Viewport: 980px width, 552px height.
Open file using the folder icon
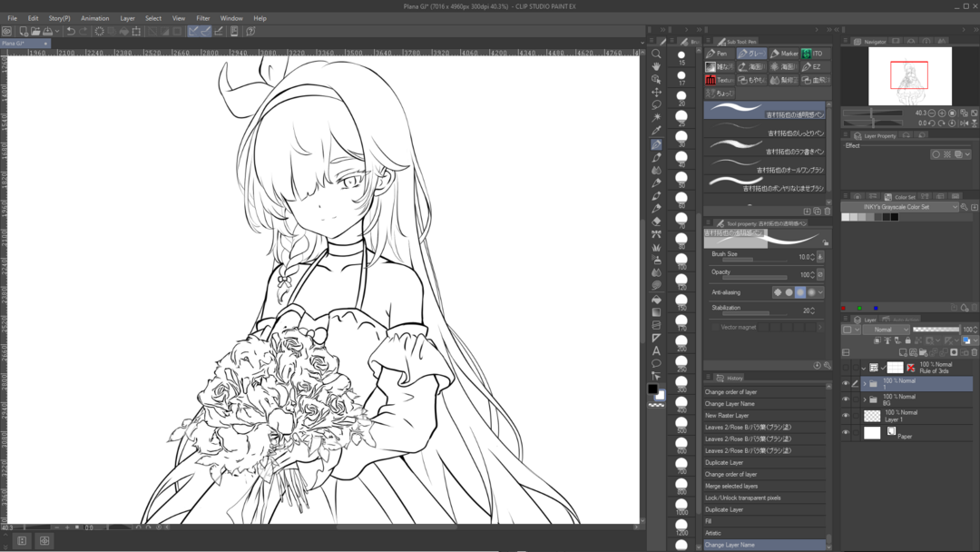click(35, 32)
